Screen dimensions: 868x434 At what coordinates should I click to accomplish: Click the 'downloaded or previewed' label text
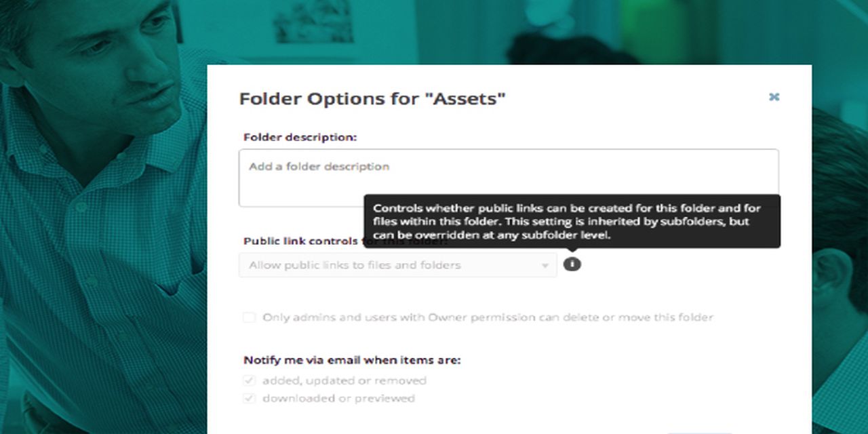pyautogui.click(x=338, y=398)
